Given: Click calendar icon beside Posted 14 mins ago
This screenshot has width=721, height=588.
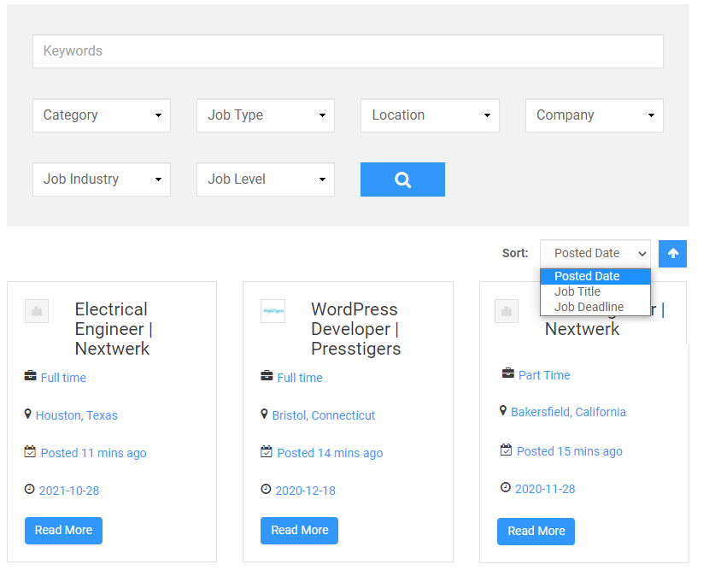Looking at the screenshot, I should pos(267,452).
